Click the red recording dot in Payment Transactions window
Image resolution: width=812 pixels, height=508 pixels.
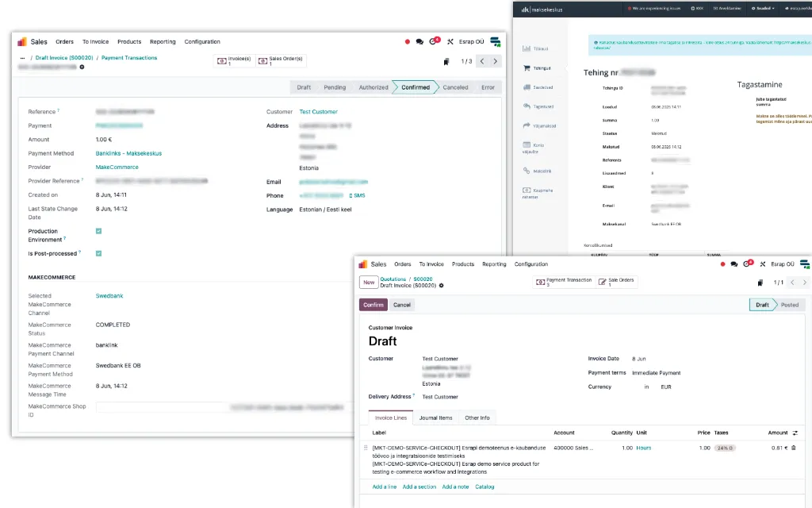408,41
